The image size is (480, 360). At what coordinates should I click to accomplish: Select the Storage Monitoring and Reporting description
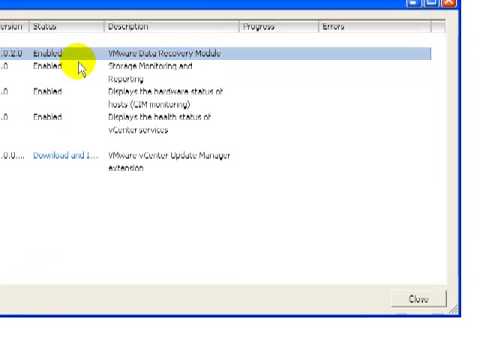coord(150,72)
